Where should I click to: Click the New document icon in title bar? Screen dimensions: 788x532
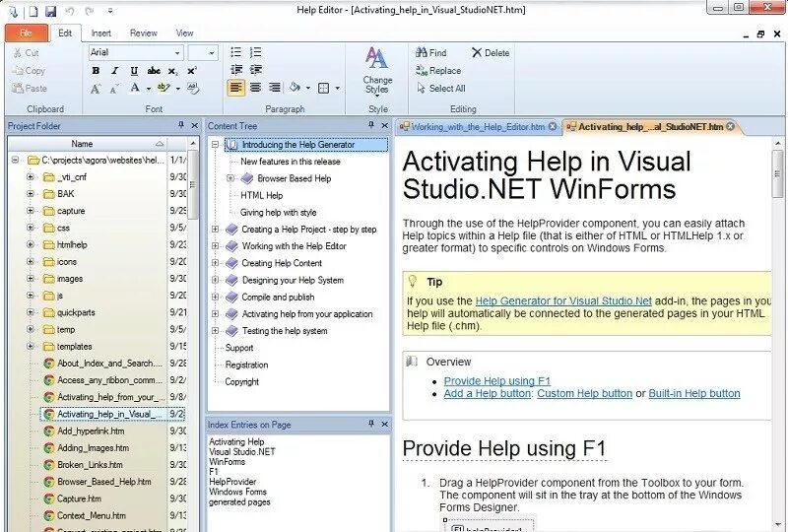[x=33, y=11]
